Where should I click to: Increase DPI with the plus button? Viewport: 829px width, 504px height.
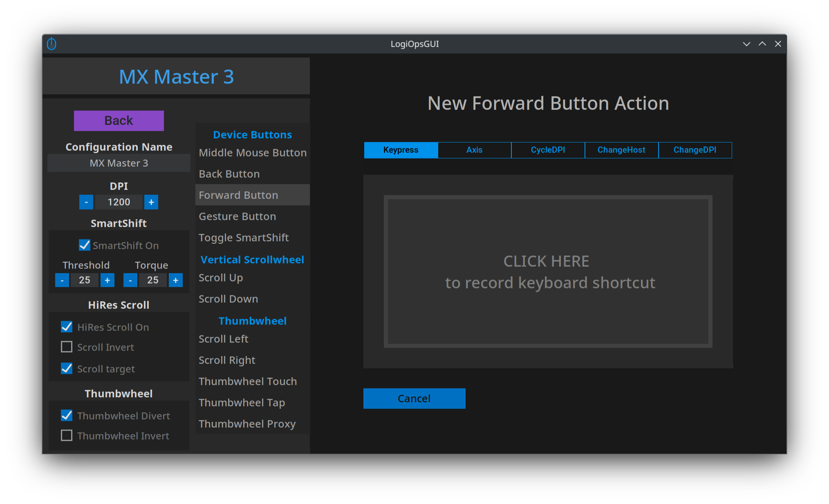pos(151,202)
